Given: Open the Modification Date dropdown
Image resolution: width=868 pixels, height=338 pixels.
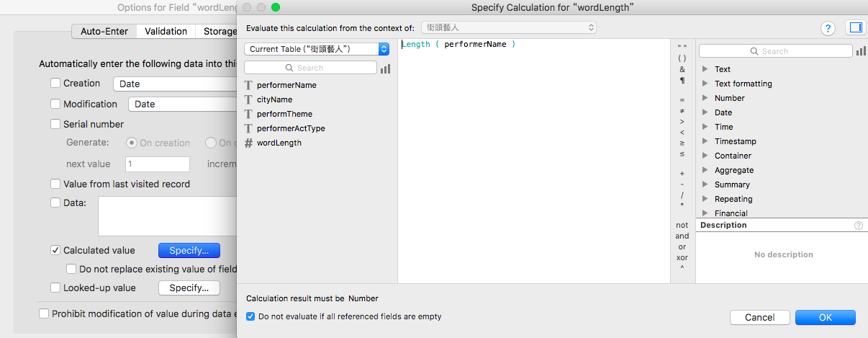Looking at the screenshot, I should pos(182,104).
